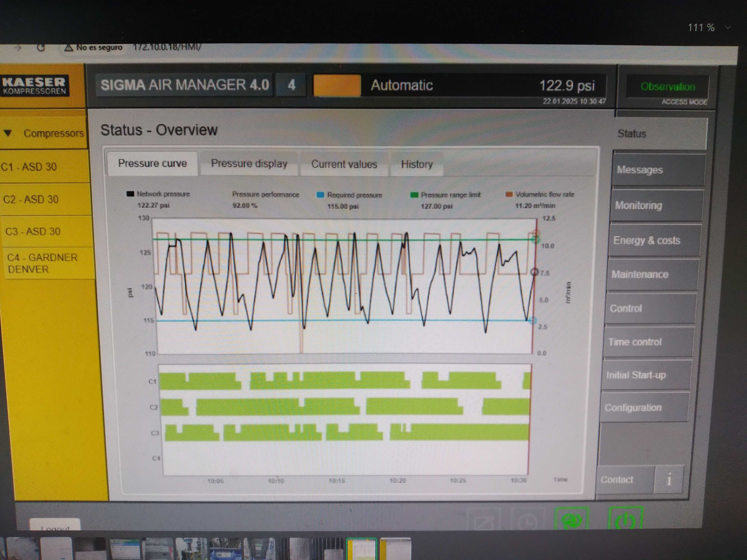Open the blue crate thumbnail in filmstrip
The image size is (747, 560).
coord(226,549)
